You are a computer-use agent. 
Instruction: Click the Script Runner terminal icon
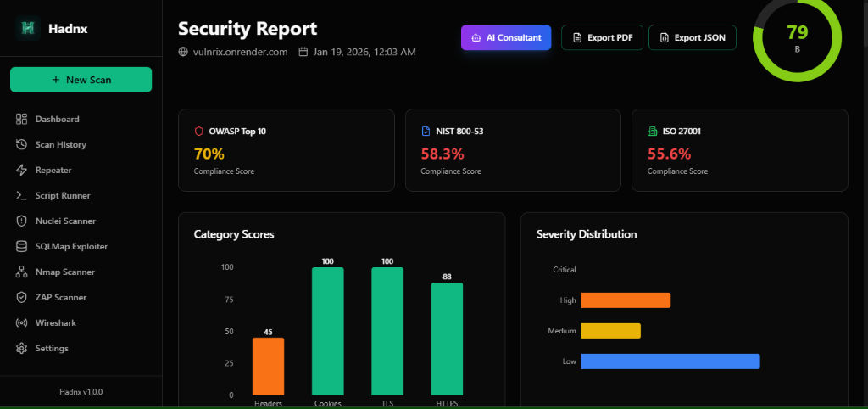click(x=22, y=196)
